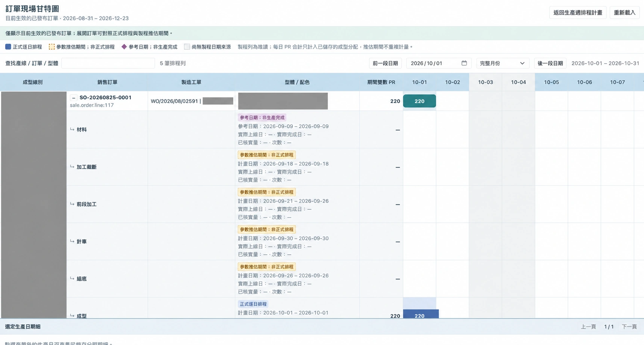Click the purple diamond 參考日期 legend icon

(124, 47)
